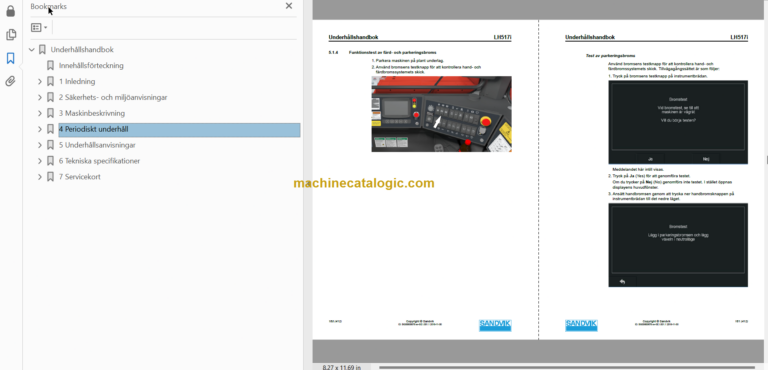
Task: Click bookmark icon beside 1 Inledning
Action: pyautogui.click(x=50, y=81)
